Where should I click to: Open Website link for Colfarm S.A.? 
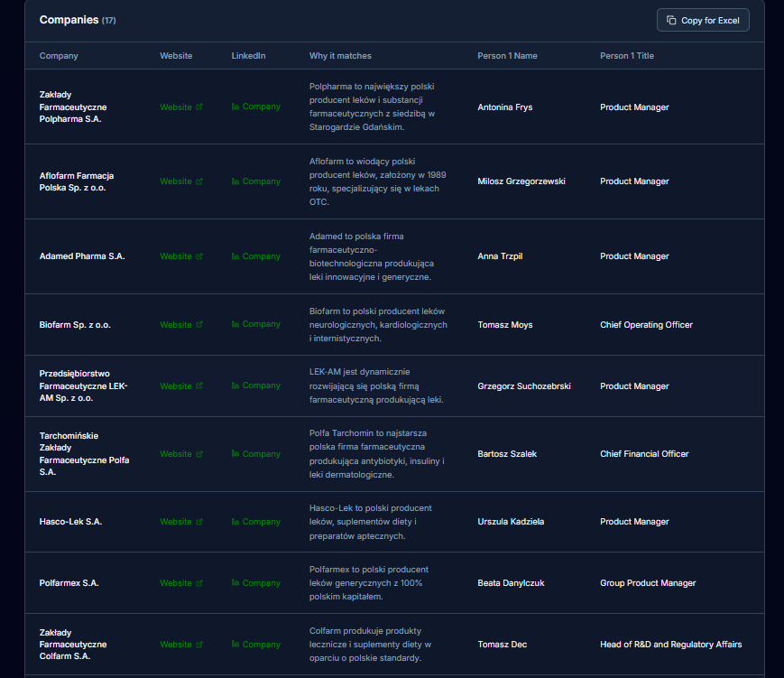pyautogui.click(x=181, y=645)
